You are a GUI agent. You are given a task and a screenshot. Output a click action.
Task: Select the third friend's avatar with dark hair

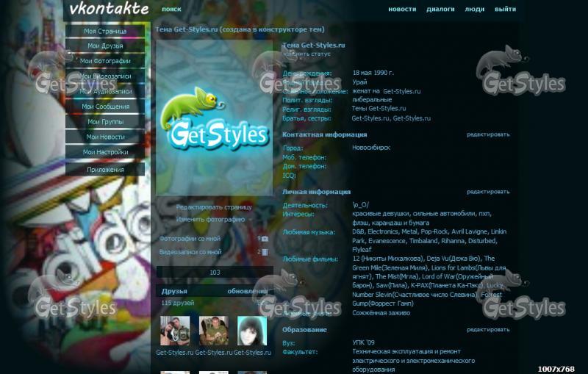(x=251, y=331)
